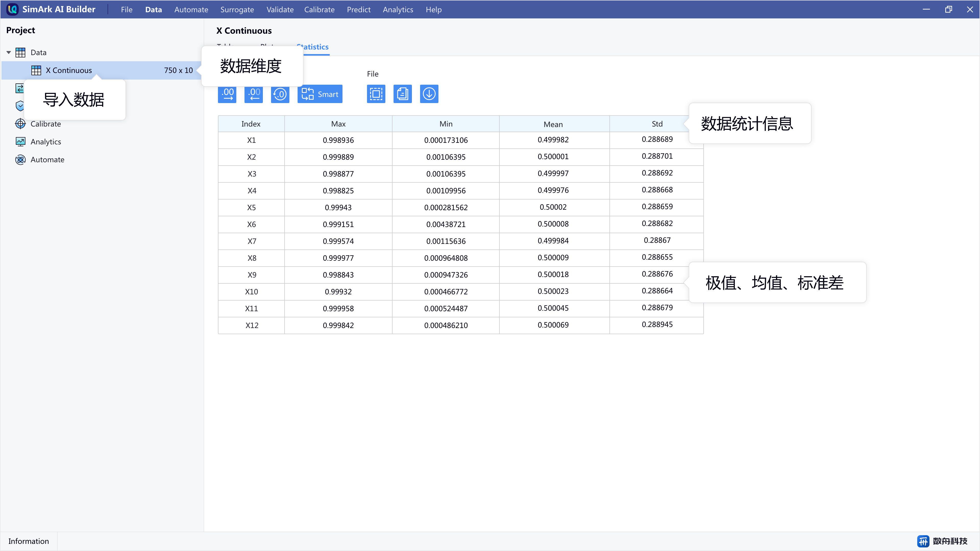The width and height of the screenshot is (980, 551).
Task: Click row label X5
Action: point(251,208)
